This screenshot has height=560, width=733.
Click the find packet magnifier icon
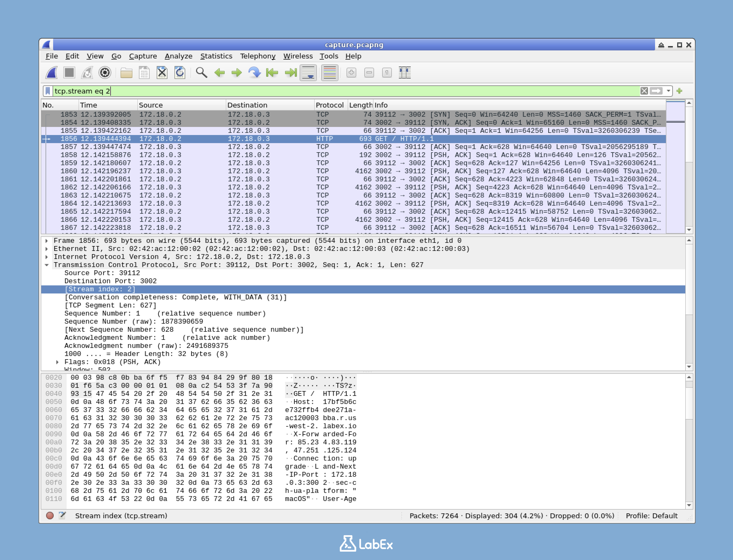point(201,73)
